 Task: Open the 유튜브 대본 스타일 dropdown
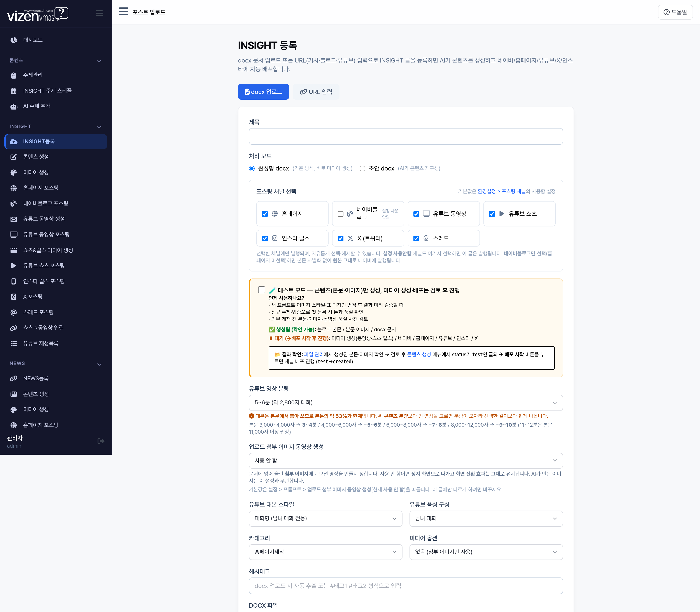325,518
